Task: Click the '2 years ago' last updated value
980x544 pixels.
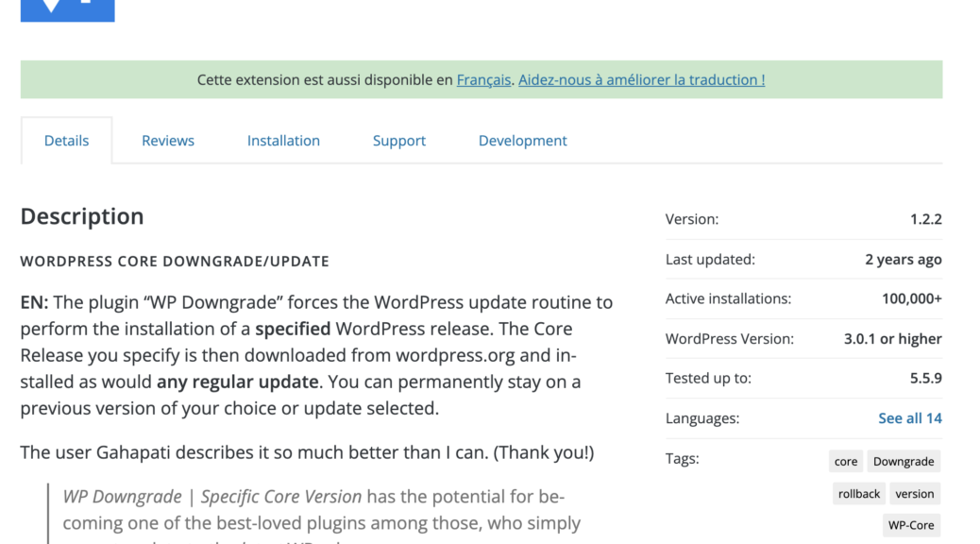Action: [904, 260]
